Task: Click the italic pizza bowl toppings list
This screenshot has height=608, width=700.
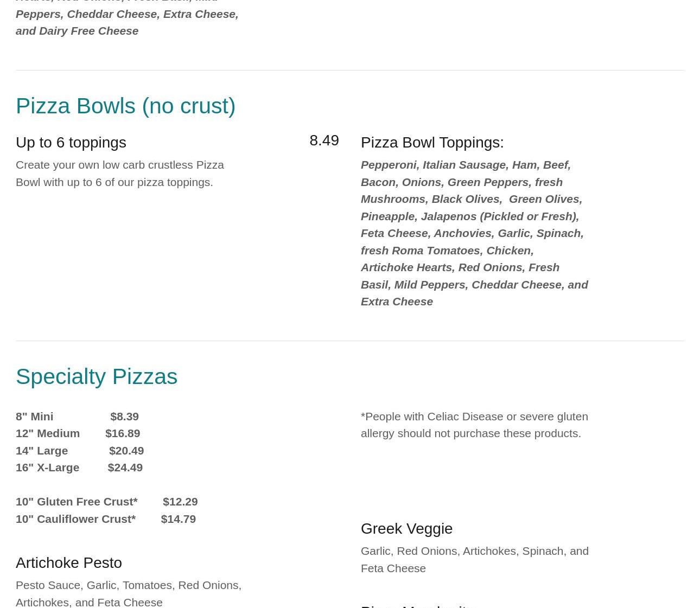Action: pos(474,233)
